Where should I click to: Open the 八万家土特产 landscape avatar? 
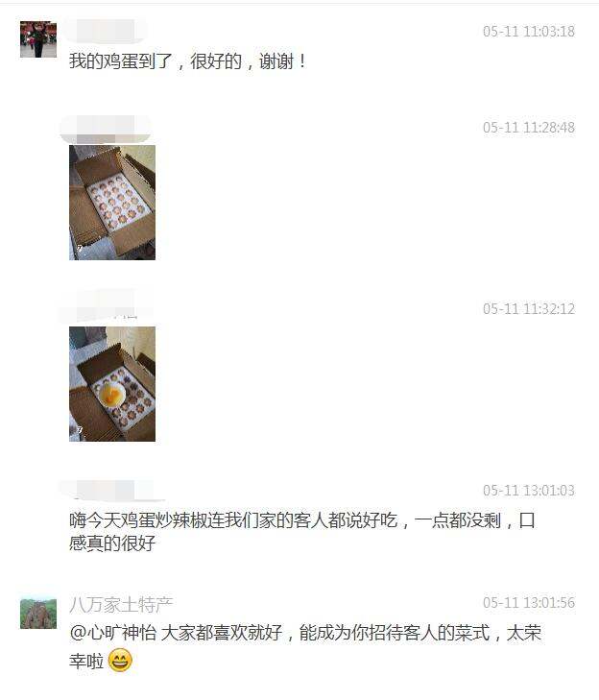38,614
